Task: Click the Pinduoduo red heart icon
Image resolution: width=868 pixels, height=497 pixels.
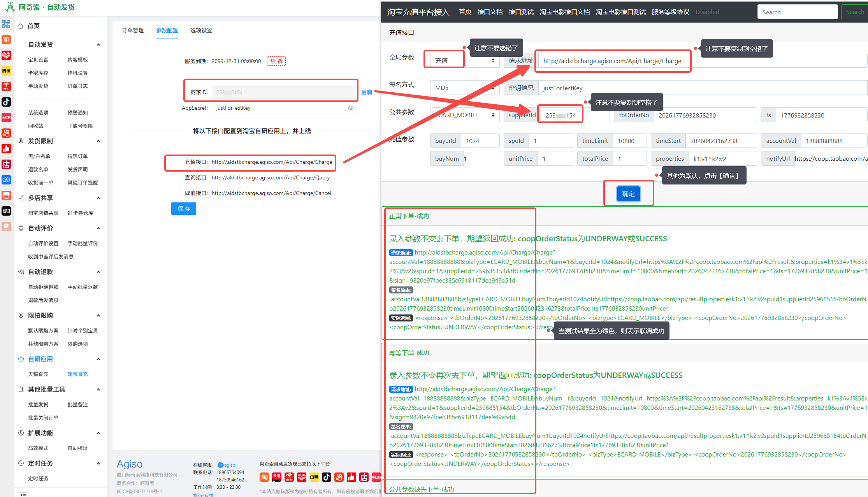Action: point(6,55)
